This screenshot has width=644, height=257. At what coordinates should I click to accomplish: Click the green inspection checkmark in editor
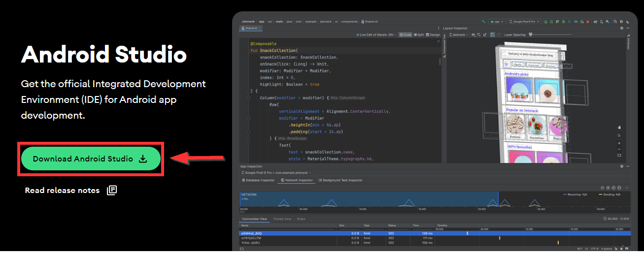439,42
